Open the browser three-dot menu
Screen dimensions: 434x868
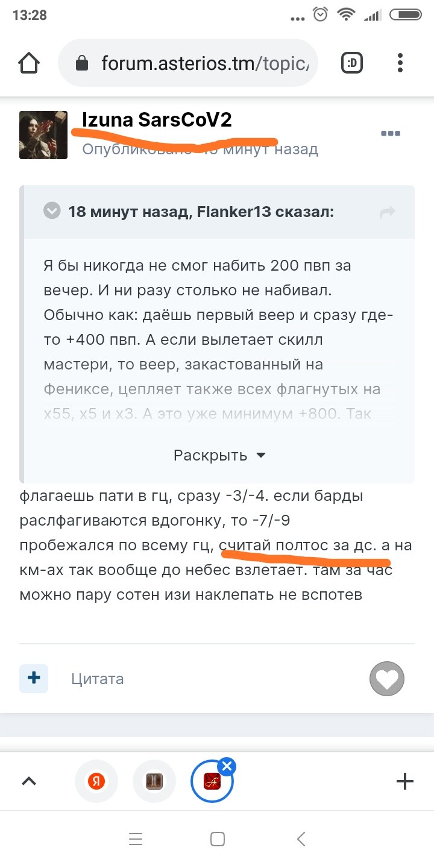400,63
